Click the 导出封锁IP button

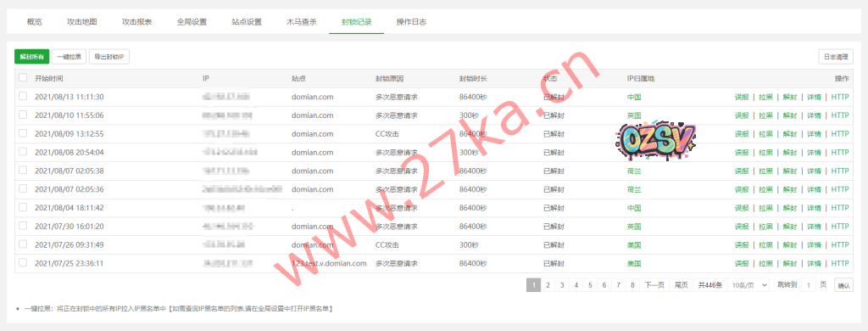click(x=109, y=57)
